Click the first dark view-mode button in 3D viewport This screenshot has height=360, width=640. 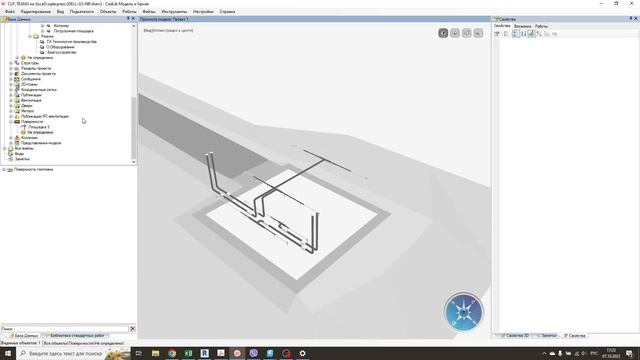pos(443,33)
